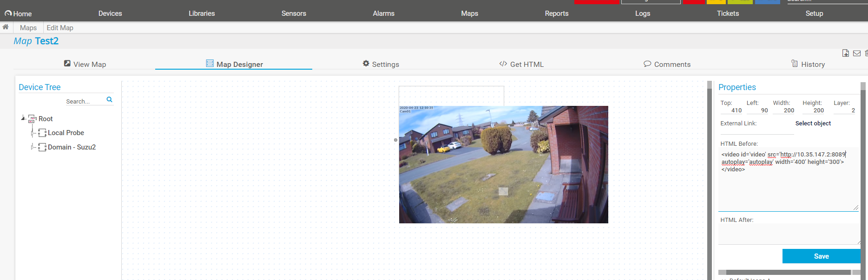Click the envelope mail icon
868x280 pixels.
pyautogui.click(x=857, y=53)
